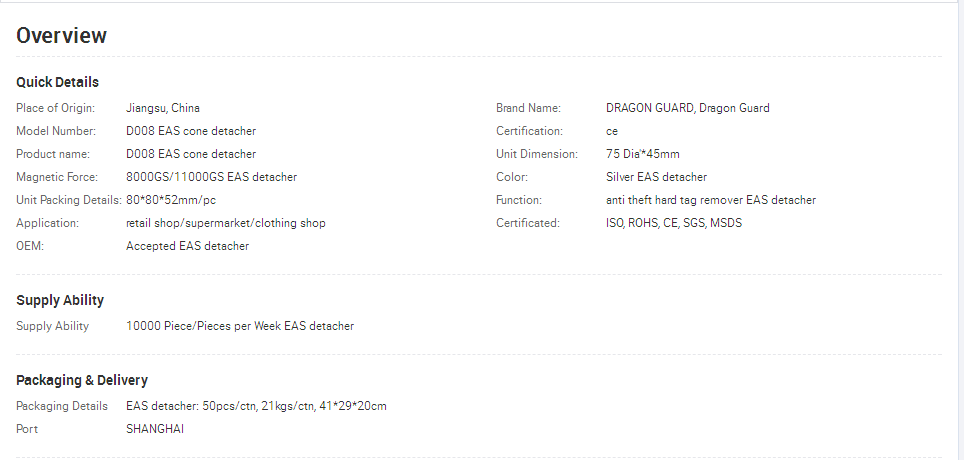Click the SHANGHAI port value
The height and width of the screenshot is (460, 964).
coord(155,429)
